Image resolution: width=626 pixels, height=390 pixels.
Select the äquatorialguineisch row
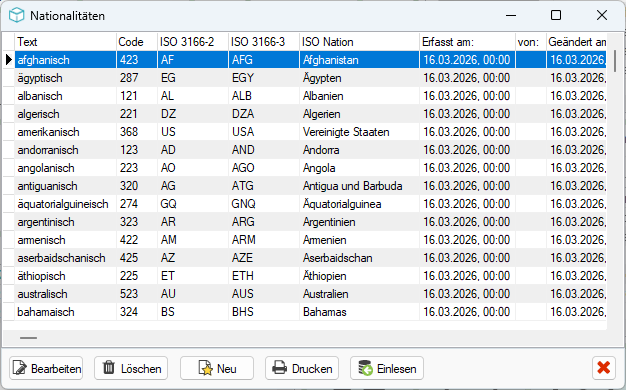311,204
